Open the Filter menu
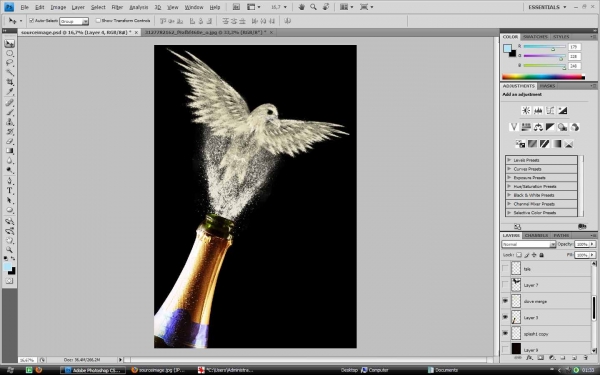This screenshot has width=600, height=375. coord(117,7)
